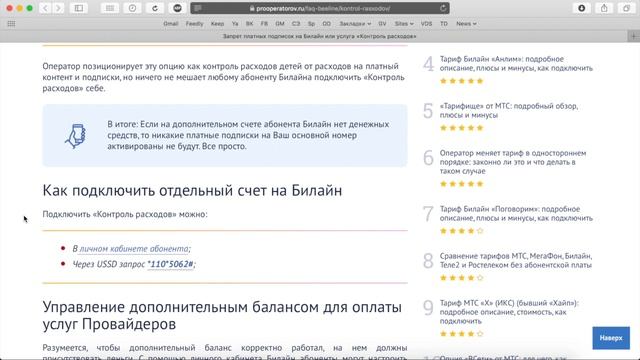This screenshot has width=640, height=360.
Task: Open the GM bookmark
Action: [x=280, y=24]
